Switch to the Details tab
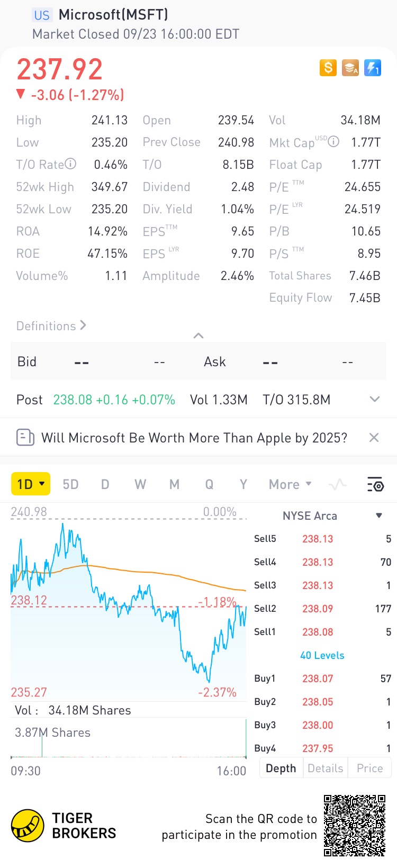This screenshot has height=868, width=397. pos(325,768)
